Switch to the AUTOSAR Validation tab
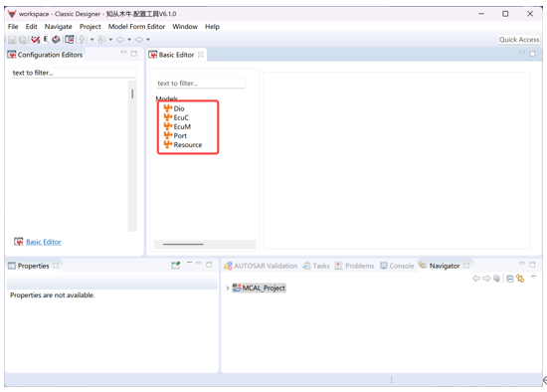 pyautogui.click(x=261, y=266)
